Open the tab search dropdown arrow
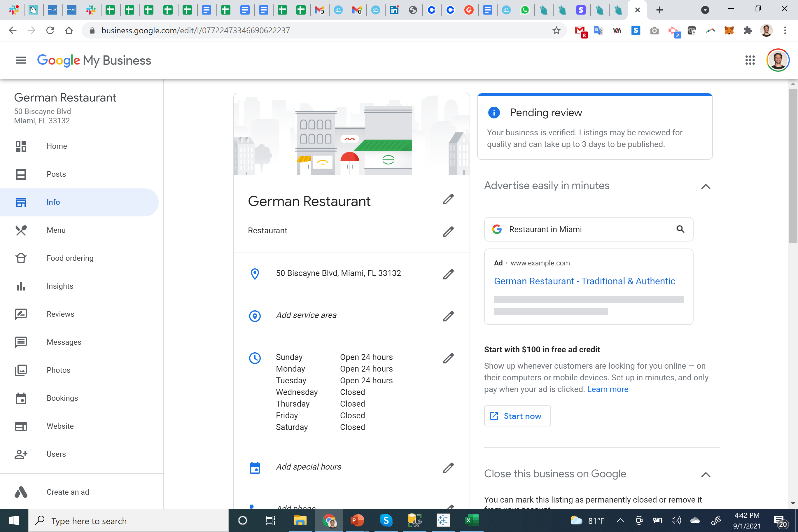This screenshot has width=798, height=532. 705,10
